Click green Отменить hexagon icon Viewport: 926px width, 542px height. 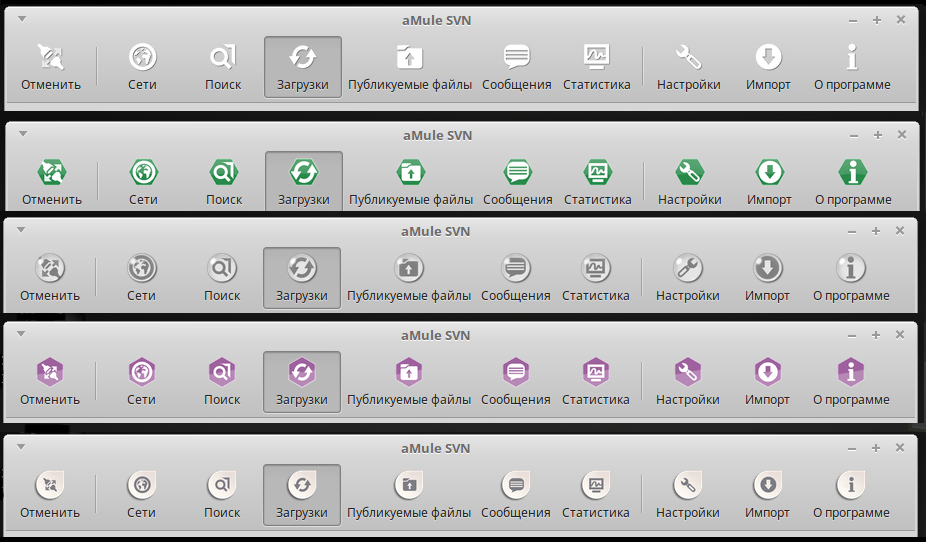pos(52,172)
